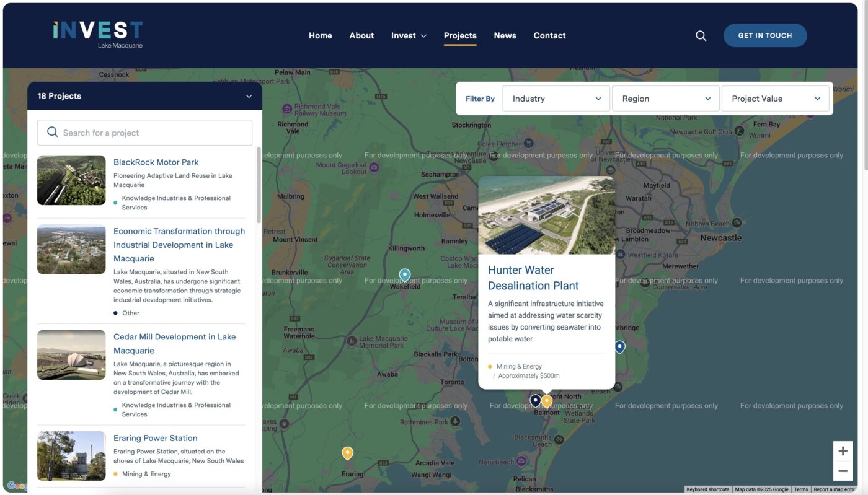Open the Projects nav item
The width and height of the screenshot is (868, 495).
pos(460,35)
